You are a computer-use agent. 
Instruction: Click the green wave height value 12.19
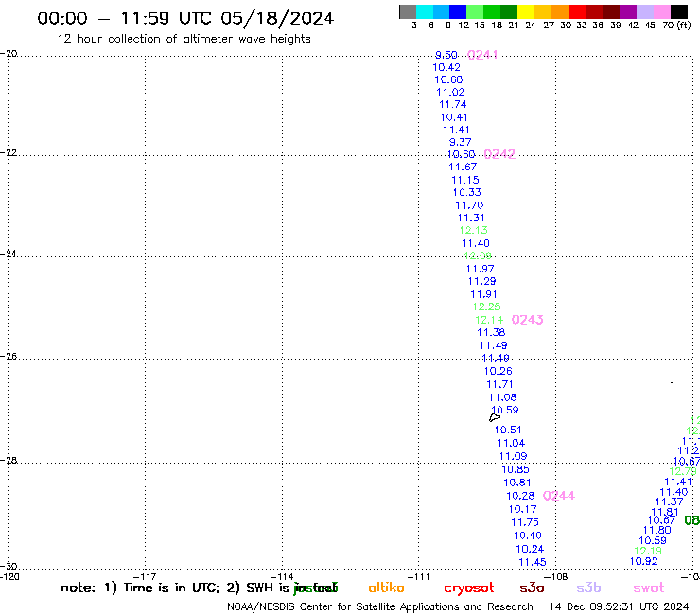(x=648, y=551)
